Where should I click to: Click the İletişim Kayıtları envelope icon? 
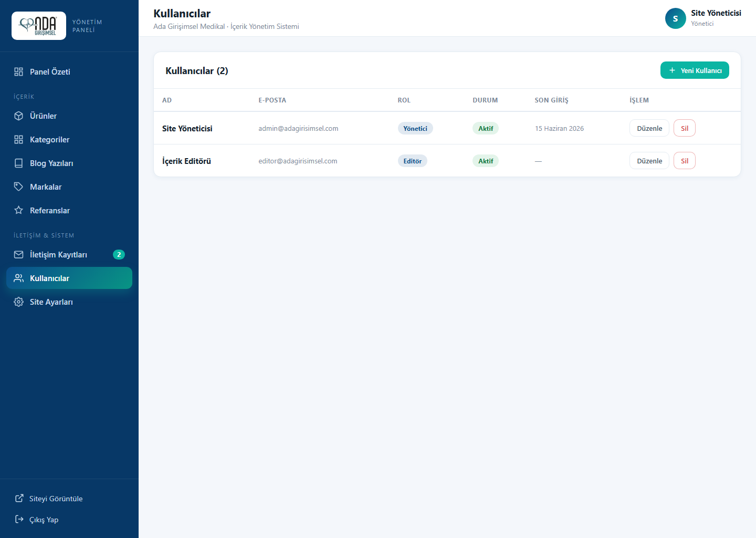(19, 255)
